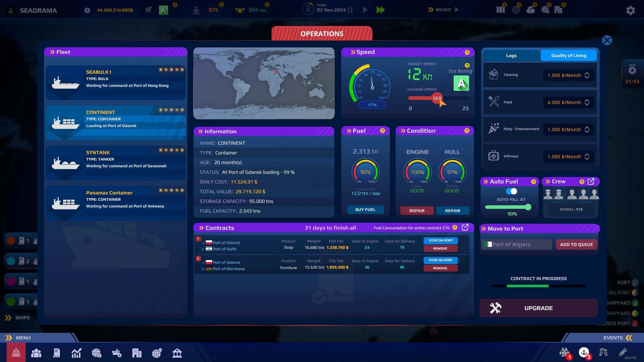The image size is (644, 362).
Task: Switch to the Logs tab
Action: pyautogui.click(x=511, y=55)
